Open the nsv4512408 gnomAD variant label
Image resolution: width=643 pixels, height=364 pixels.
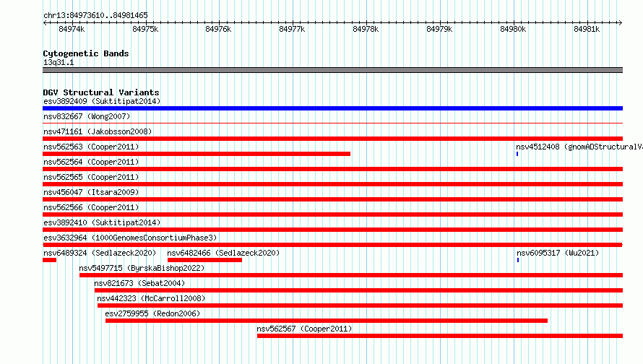[x=579, y=147]
